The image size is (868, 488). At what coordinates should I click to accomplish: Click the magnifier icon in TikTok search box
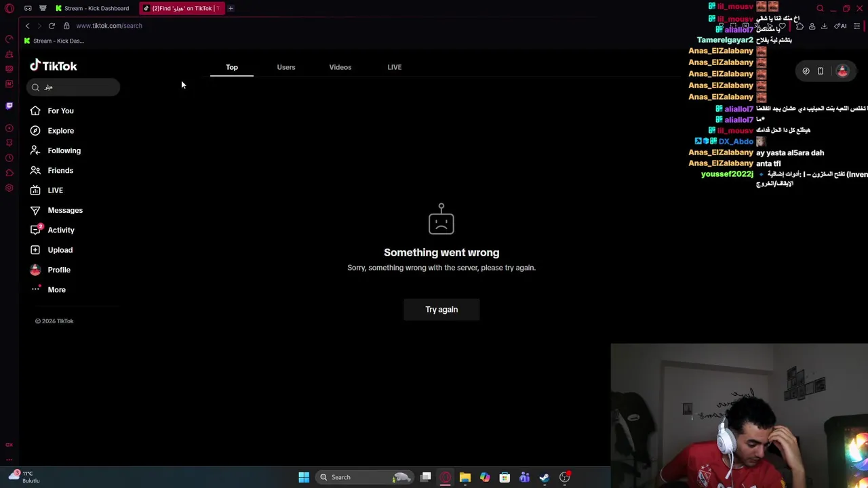pos(35,87)
